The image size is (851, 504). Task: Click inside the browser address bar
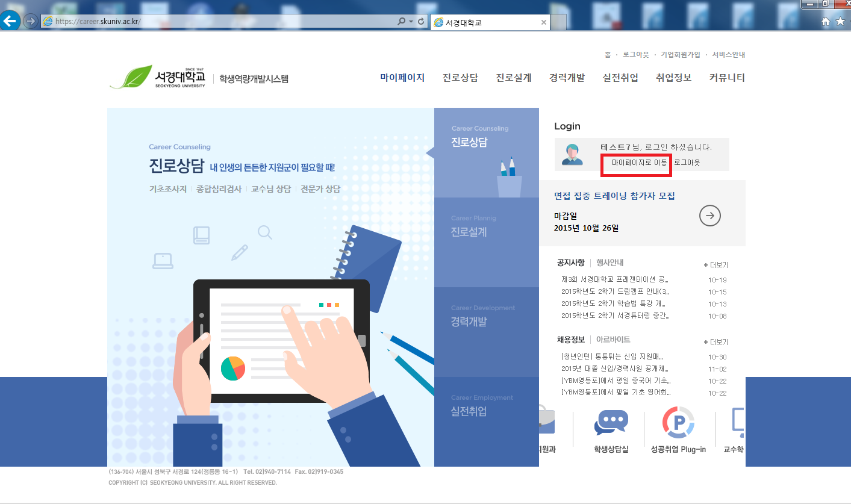pyautogui.click(x=211, y=21)
